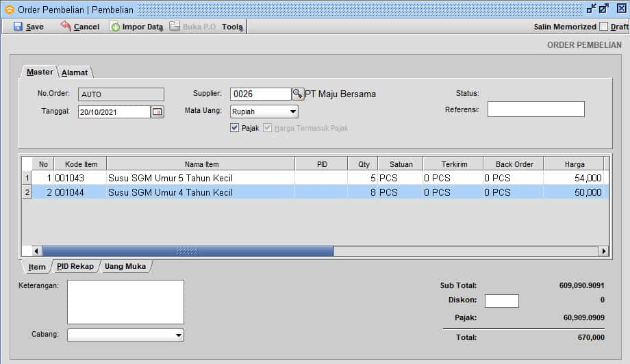Open the Uang Muka tab
This screenshot has height=364, width=630.
point(125,267)
